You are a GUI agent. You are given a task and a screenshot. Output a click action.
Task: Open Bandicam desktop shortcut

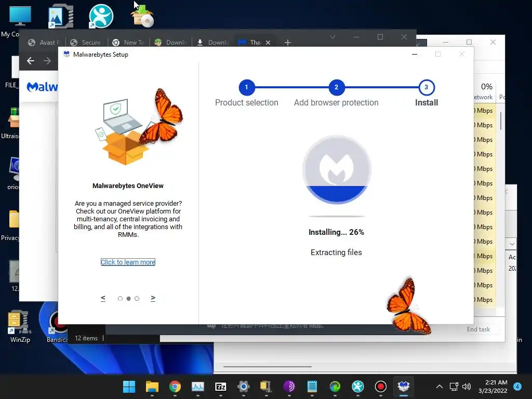57,326
